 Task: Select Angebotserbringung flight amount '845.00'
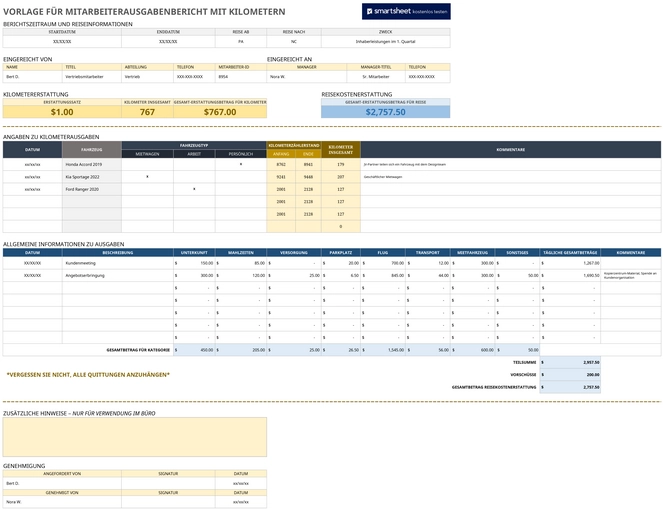pyautogui.click(x=383, y=275)
